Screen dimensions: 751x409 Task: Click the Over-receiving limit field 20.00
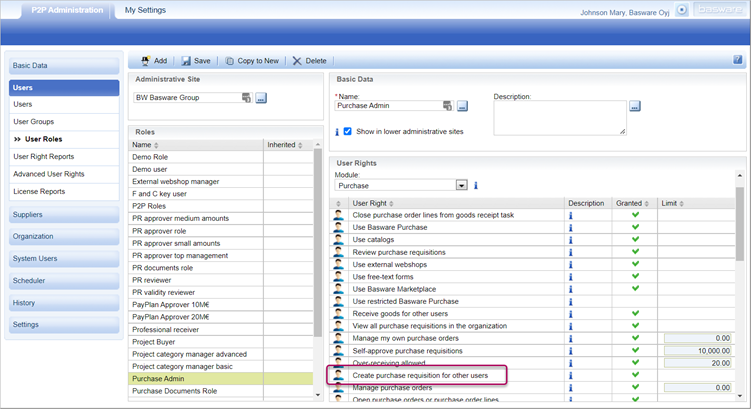click(697, 364)
